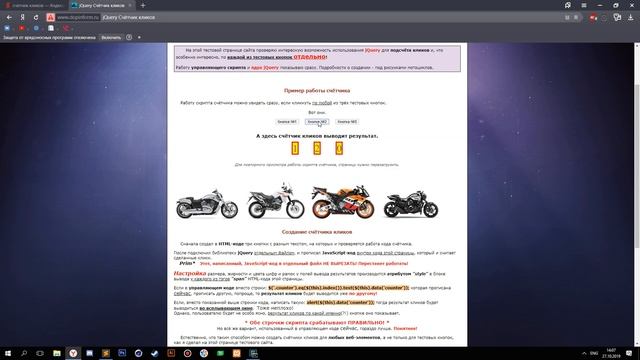Open Task View on the taskbar

tap(40, 353)
